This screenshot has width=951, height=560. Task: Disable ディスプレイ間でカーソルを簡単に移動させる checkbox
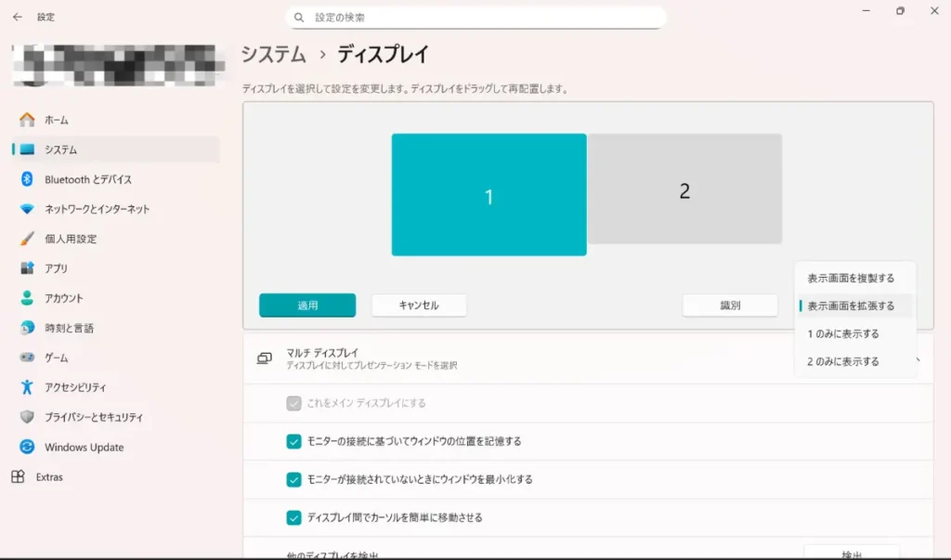click(x=293, y=517)
